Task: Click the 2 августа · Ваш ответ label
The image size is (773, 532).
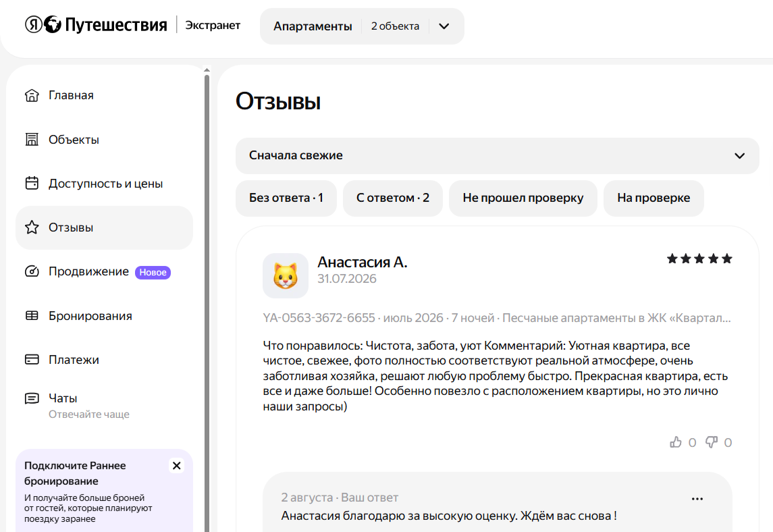Action: point(340,498)
